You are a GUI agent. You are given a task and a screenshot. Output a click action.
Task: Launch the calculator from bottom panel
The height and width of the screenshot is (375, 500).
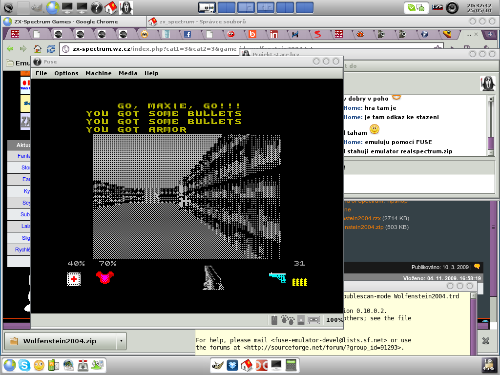pyautogui.click(x=291, y=365)
